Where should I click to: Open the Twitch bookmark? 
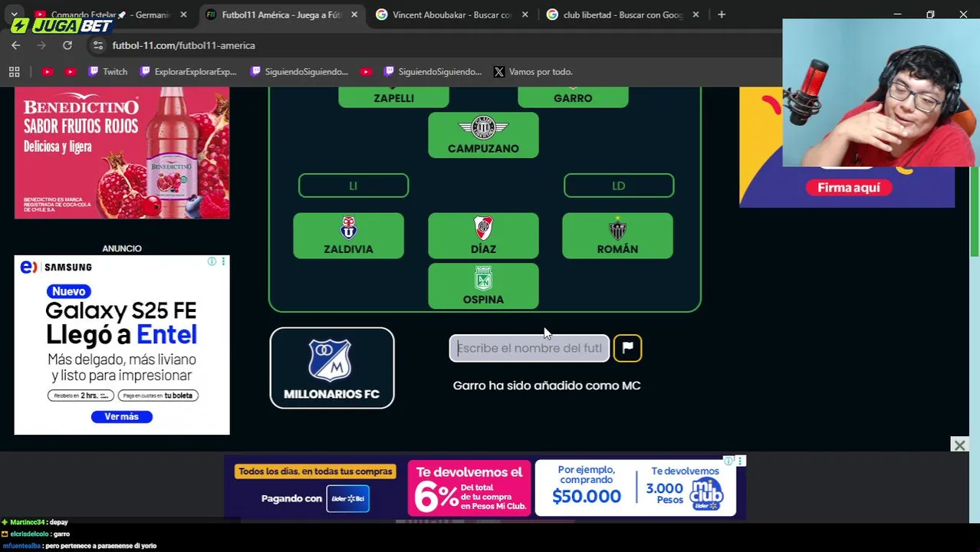[x=107, y=71]
